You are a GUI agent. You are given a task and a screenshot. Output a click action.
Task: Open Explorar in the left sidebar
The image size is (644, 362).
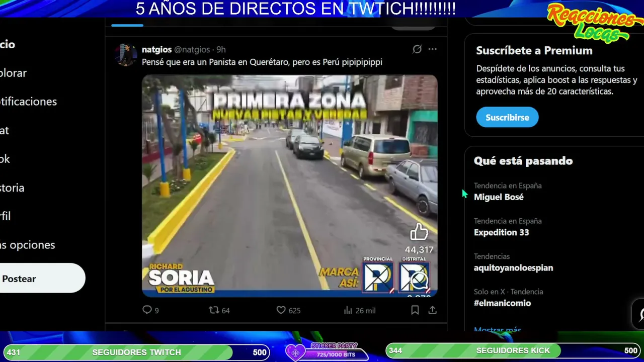click(13, 73)
